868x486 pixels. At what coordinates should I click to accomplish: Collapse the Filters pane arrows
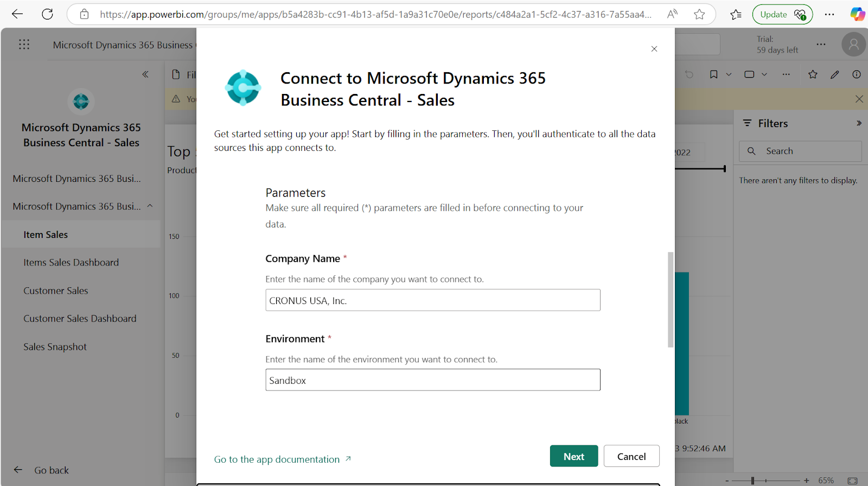click(859, 123)
